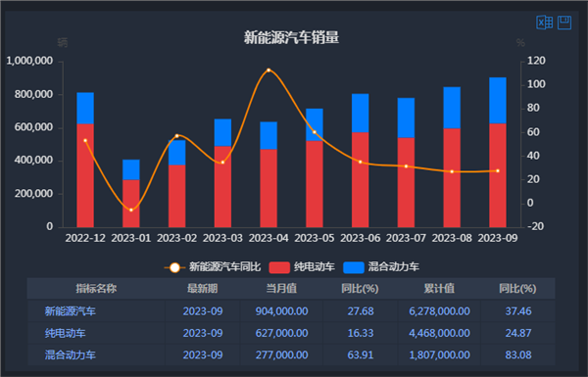
Task: Open the 新能源汽车 indicator link
Action: click(71, 311)
